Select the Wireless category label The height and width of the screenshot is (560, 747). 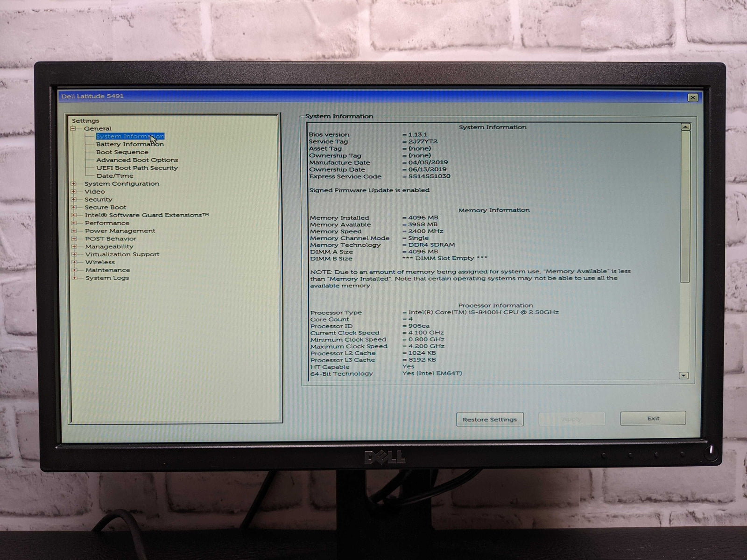[x=100, y=262]
